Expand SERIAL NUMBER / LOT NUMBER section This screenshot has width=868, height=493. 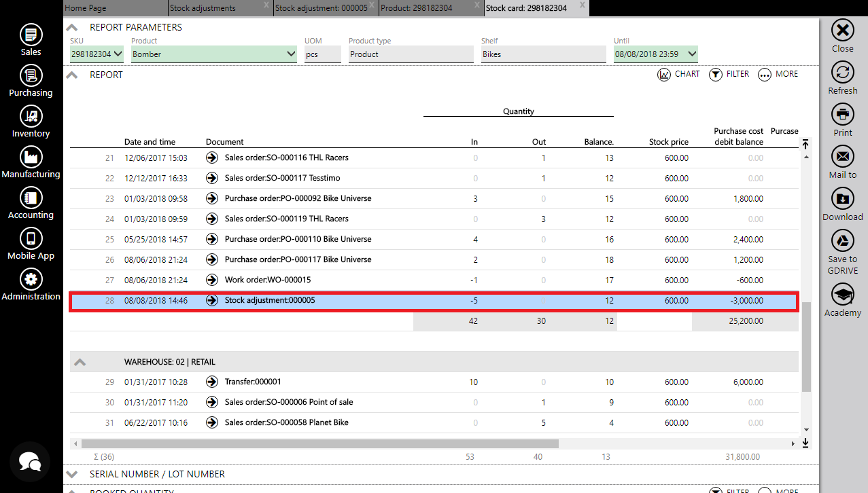pos(71,474)
